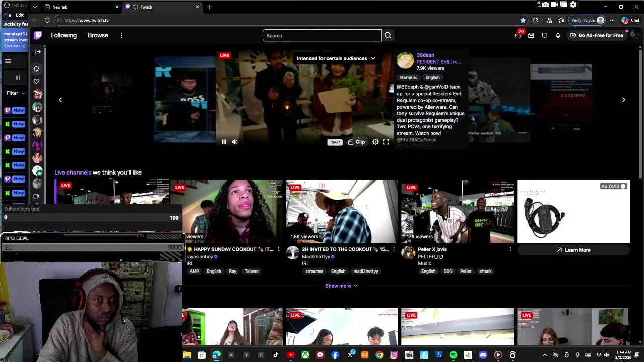644x362 pixels.
Task: Open the Get Bits diamond icon
Action: tap(558, 35)
